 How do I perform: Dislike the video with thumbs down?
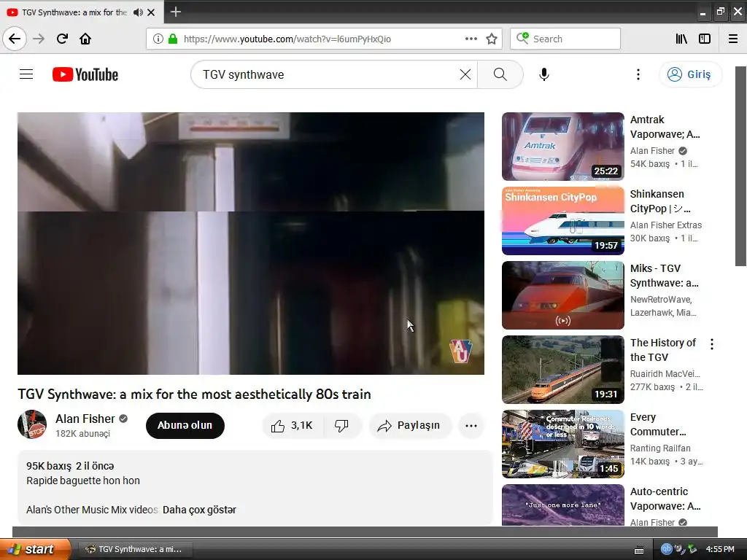(x=341, y=426)
